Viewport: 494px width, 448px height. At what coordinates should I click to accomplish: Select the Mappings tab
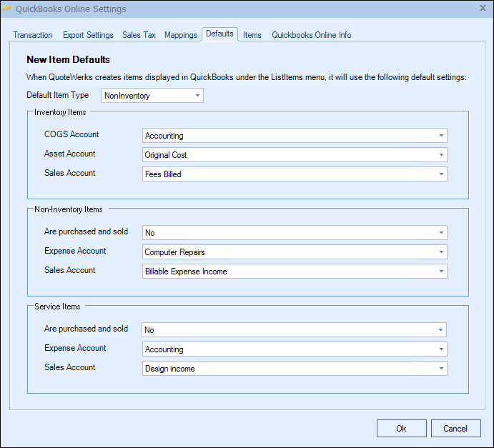click(180, 35)
